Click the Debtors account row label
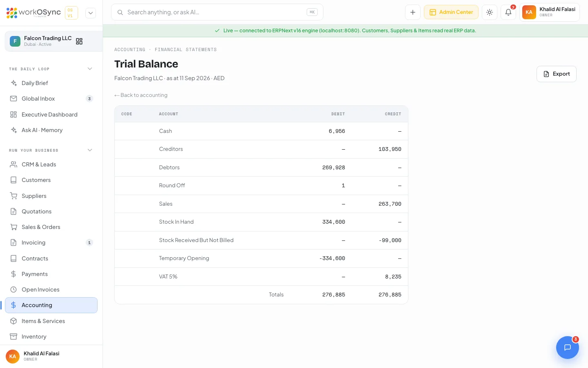This screenshot has height=368, width=588. pyautogui.click(x=169, y=168)
